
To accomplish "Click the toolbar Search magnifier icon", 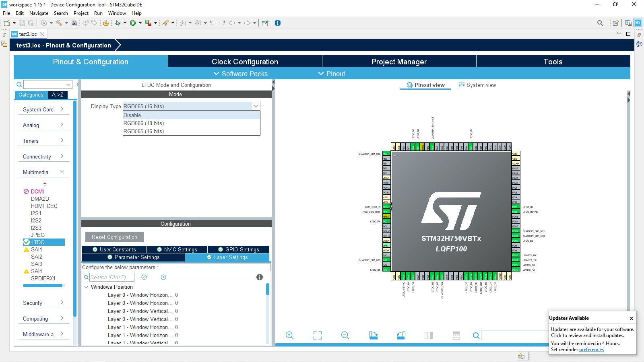I will (x=600, y=23).
